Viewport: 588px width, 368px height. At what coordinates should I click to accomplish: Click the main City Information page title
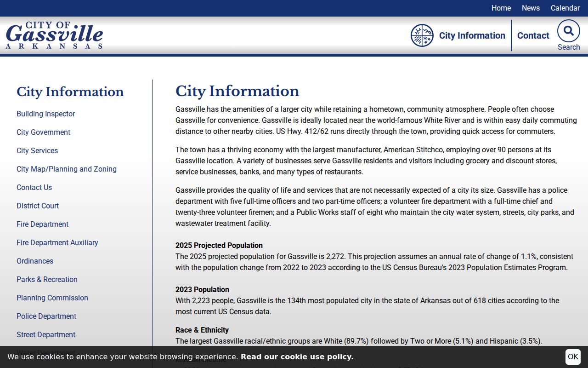[x=237, y=91]
